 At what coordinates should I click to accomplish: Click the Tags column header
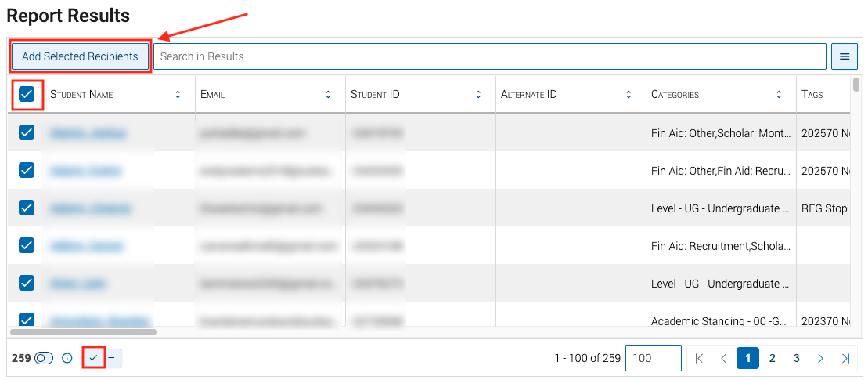(812, 95)
